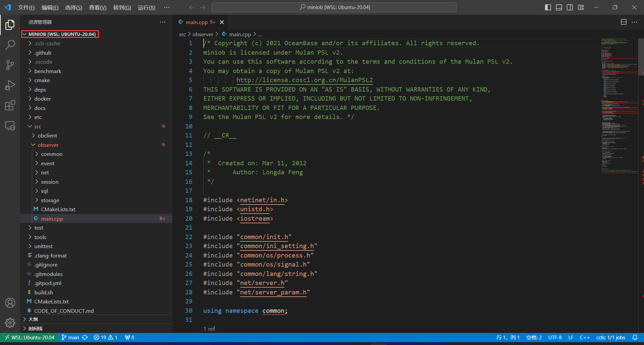644x345 pixels.
Task: Open the 运行(R) menu
Action: [x=147, y=7]
